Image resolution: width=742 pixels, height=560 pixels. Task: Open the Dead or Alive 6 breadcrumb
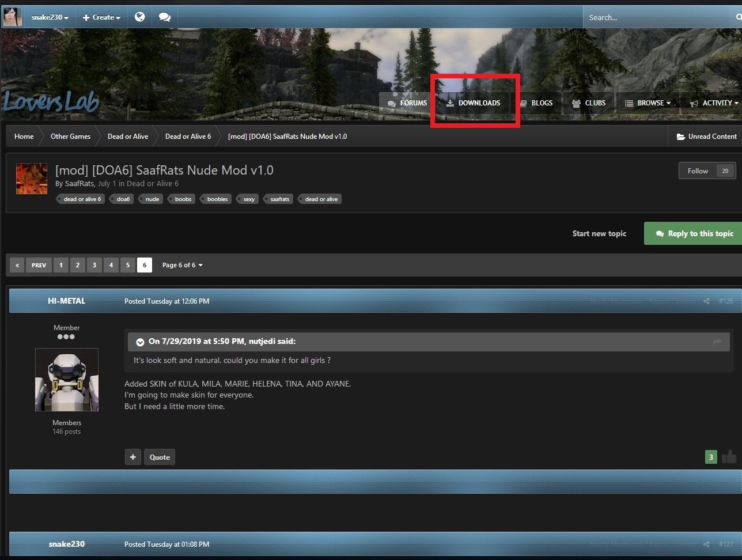pyautogui.click(x=188, y=137)
